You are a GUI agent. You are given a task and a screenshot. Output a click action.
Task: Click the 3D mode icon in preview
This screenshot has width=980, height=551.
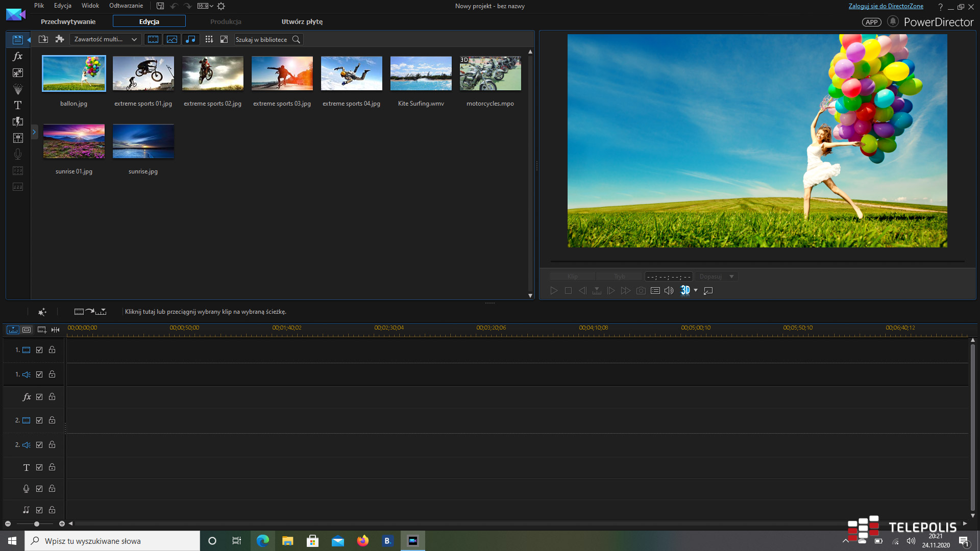[x=685, y=291]
